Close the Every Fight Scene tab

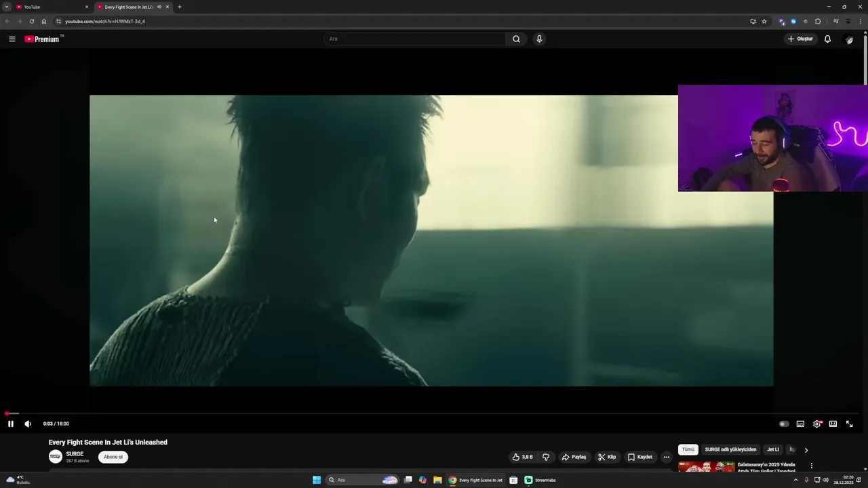[167, 7]
